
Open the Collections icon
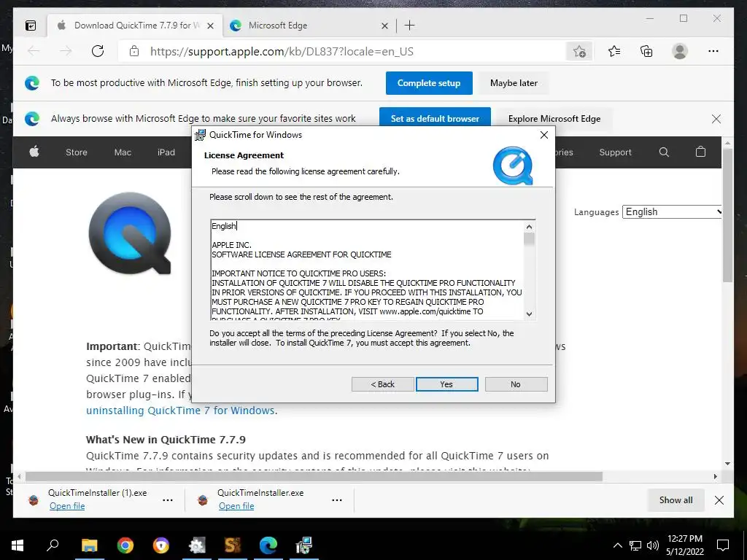[x=646, y=51]
